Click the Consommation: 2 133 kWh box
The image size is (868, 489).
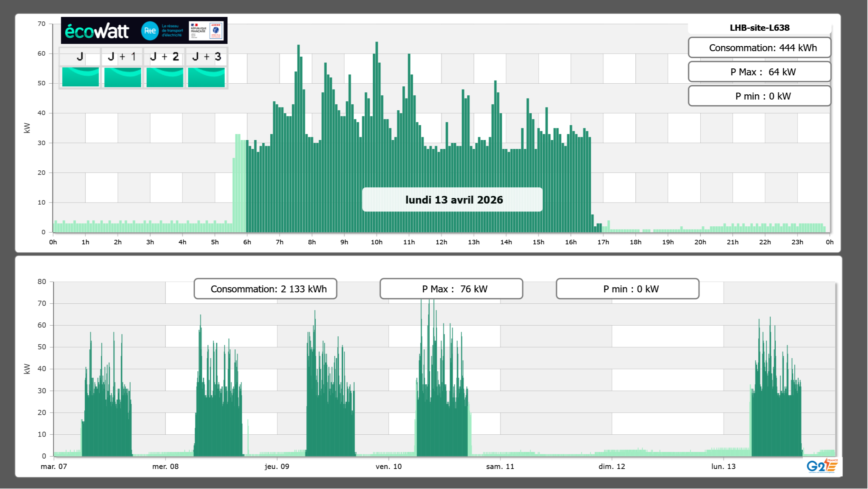pyautogui.click(x=265, y=289)
